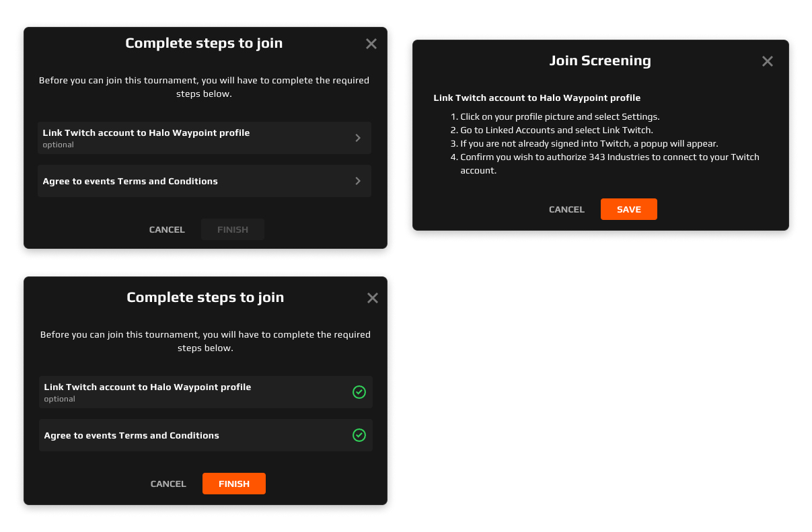
Task: Close the bottom Complete steps to join dialog
Action: (x=372, y=297)
